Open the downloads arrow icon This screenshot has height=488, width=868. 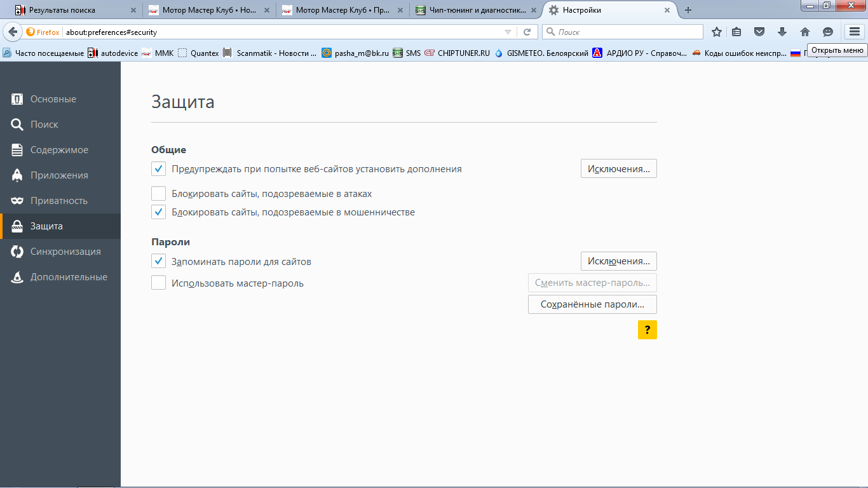pyautogui.click(x=782, y=32)
